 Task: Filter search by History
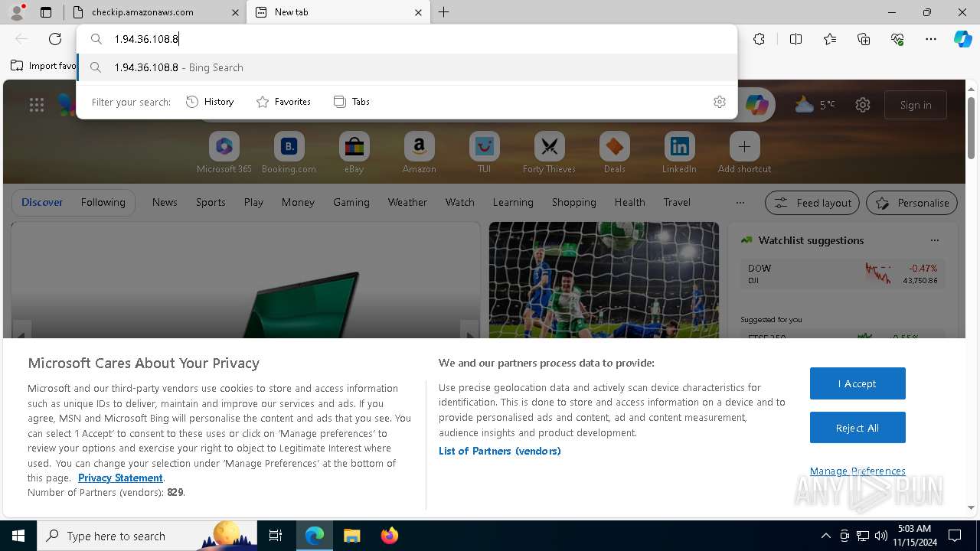tap(210, 102)
